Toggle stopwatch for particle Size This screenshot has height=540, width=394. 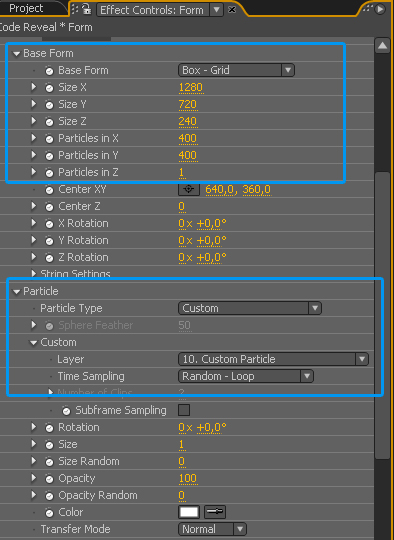click(x=49, y=445)
